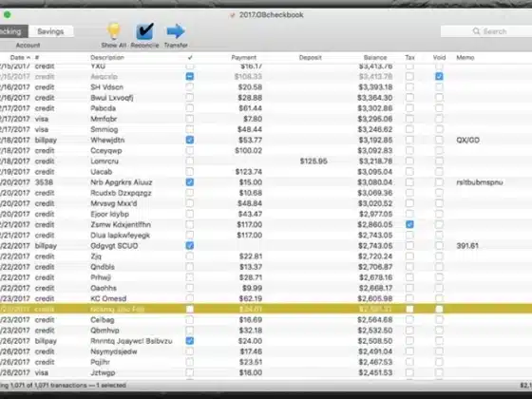Click the Prhwji description
This screenshot has height=399, width=532.
tap(101, 277)
